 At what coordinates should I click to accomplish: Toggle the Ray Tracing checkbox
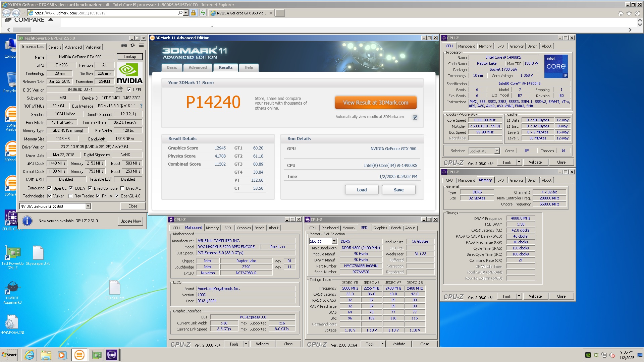coord(70,196)
